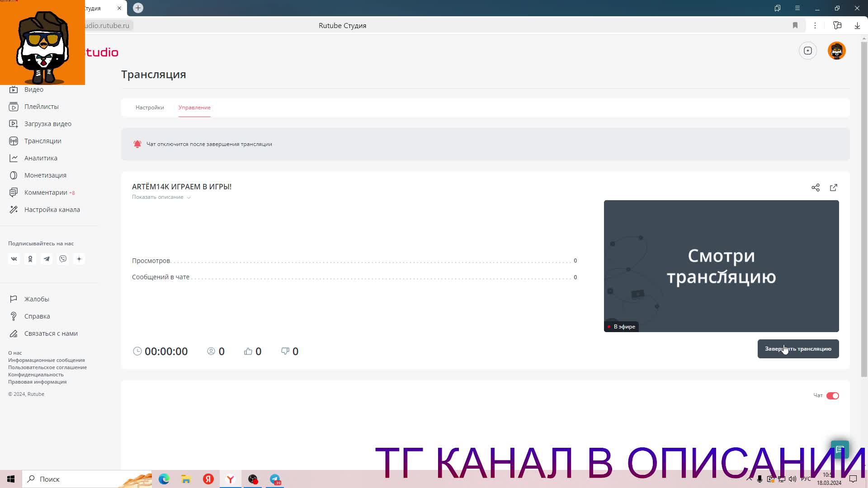This screenshot has height=488, width=868.
Task: Click the Windows Start button
Action: pyautogui.click(x=11, y=479)
